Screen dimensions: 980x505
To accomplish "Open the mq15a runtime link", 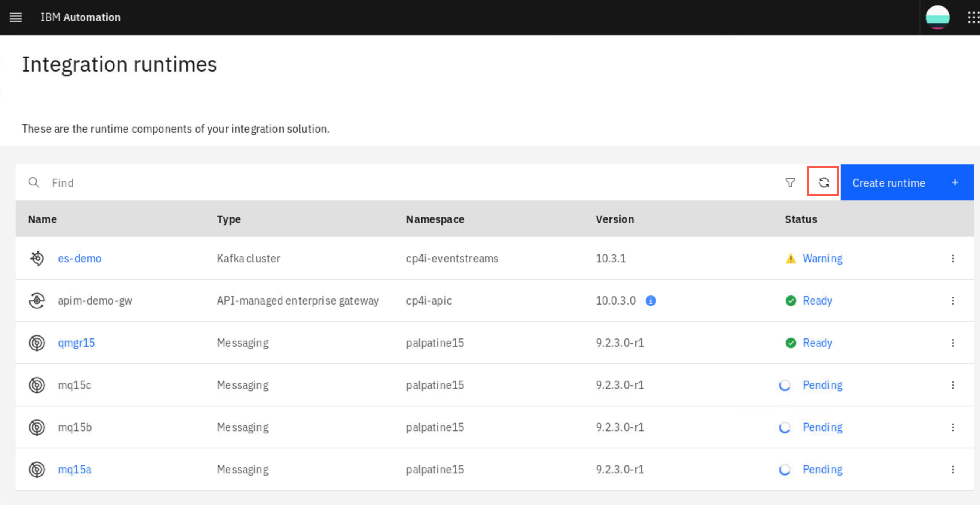I will 75,470.
